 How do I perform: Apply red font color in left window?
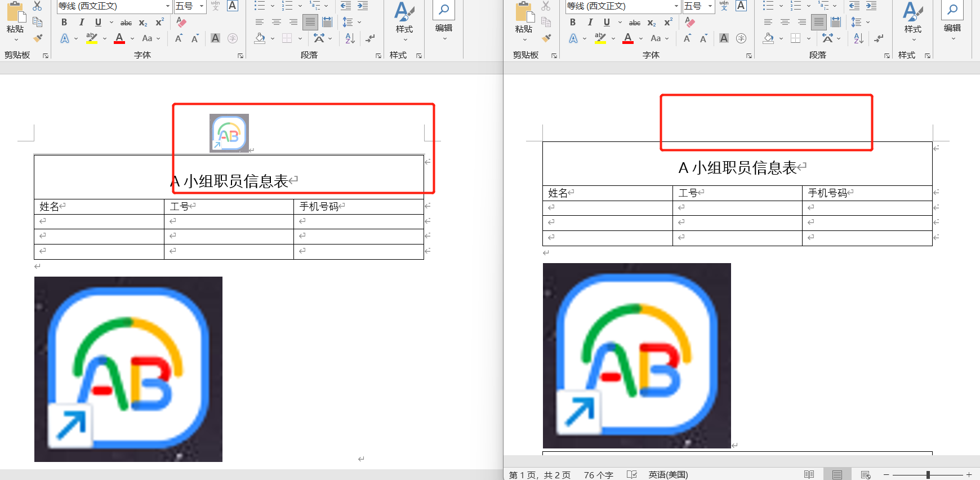(119, 38)
